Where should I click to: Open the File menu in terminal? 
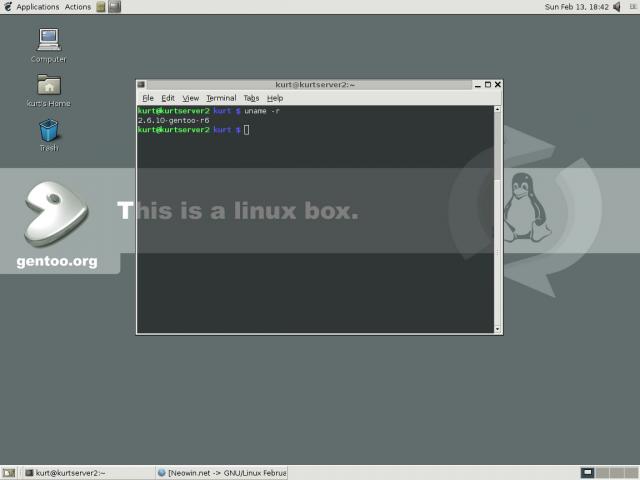(148, 98)
